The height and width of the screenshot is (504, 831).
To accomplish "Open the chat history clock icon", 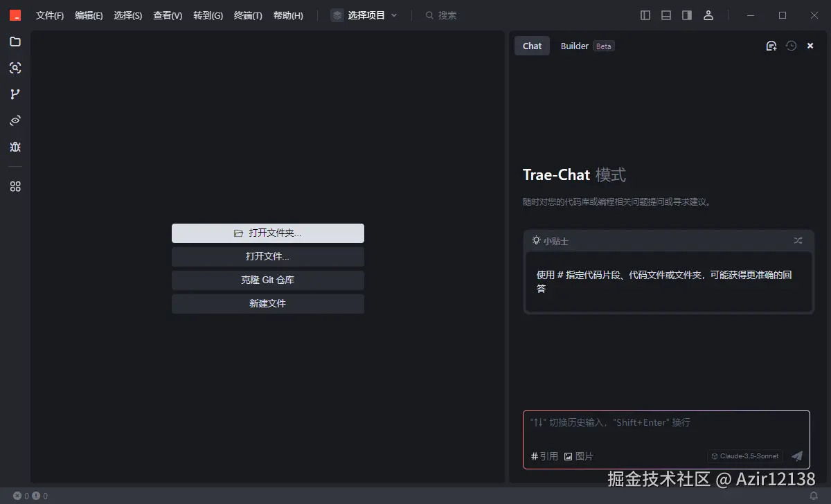I will point(792,46).
